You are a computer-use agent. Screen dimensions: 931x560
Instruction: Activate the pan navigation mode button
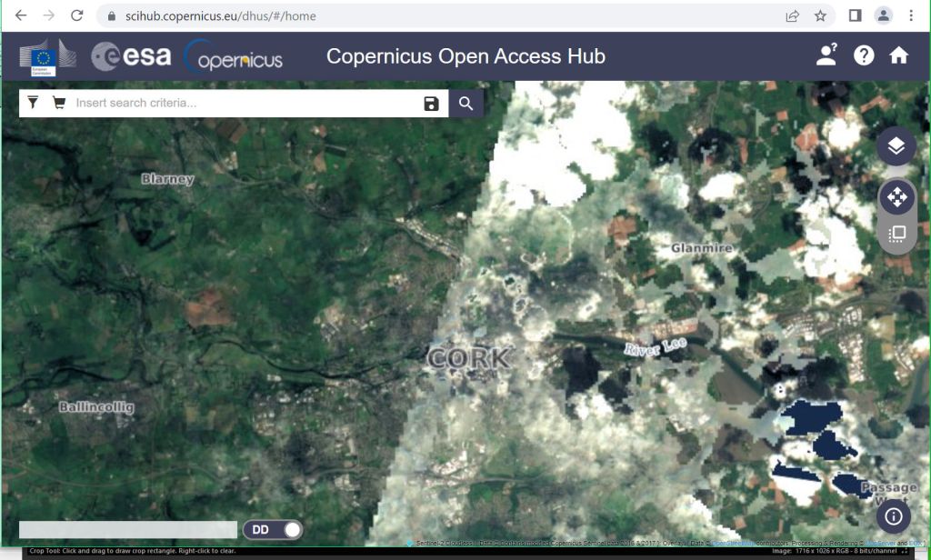896,196
